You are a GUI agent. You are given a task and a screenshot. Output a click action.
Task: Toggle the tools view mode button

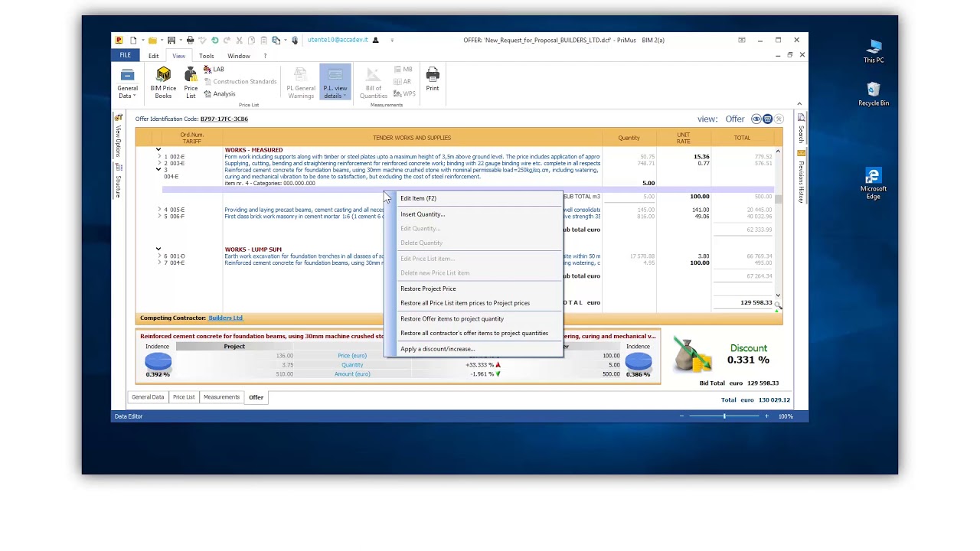tap(779, 119)
